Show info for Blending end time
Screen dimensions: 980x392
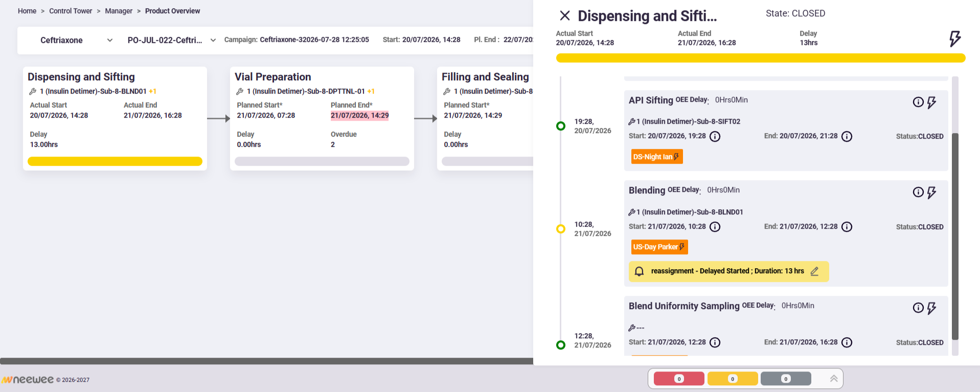tap(847, 227)
